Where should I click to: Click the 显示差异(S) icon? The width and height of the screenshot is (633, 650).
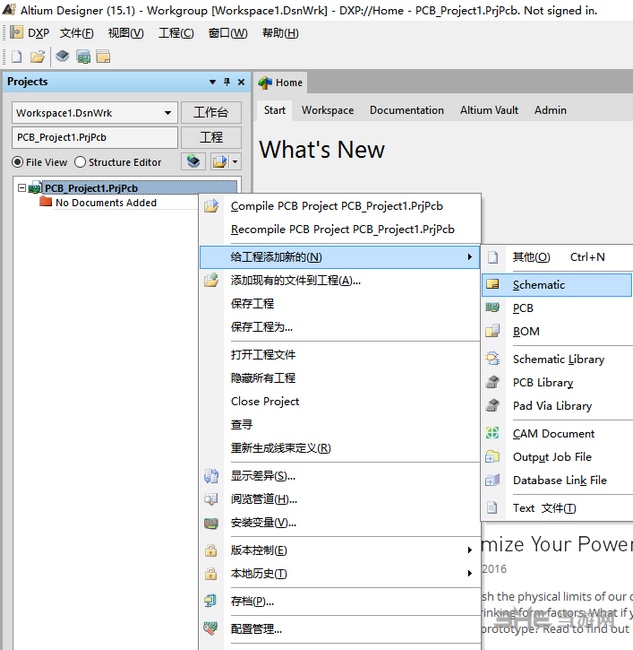211,476
